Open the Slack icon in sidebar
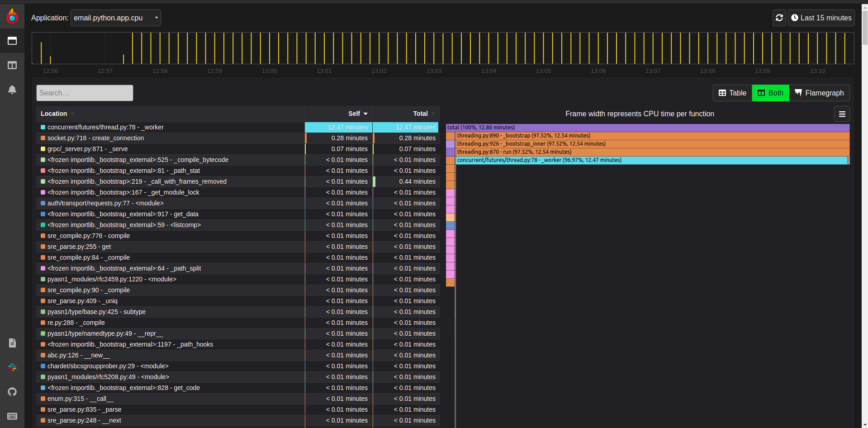The height and width of the screenshot is (428, 868). [x=12, y=367]
